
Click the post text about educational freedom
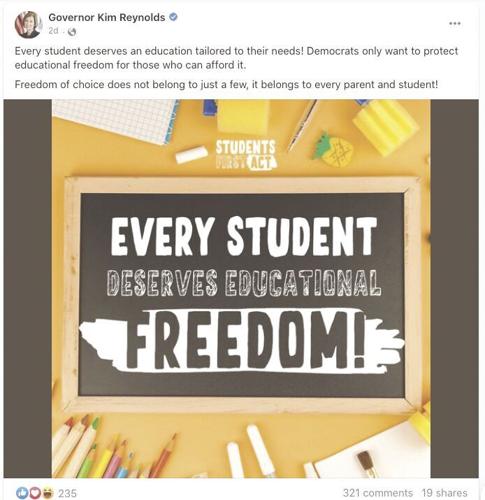236,58
